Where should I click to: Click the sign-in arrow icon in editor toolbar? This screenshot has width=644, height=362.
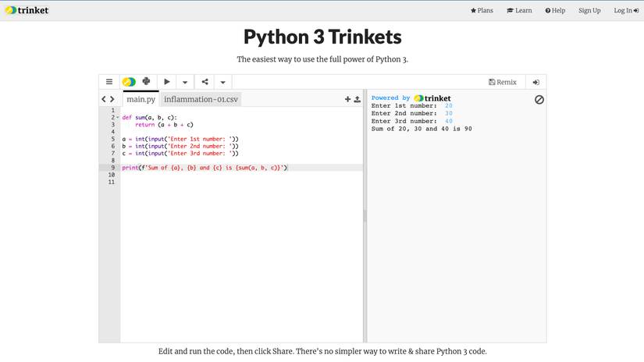(536, 82)
